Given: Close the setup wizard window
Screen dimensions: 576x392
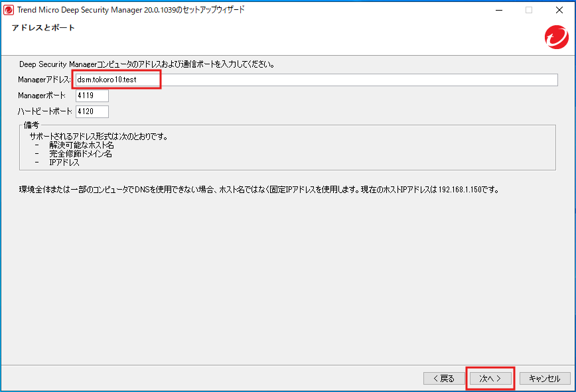Looking at the screenshot, I should pyautogui.click(x=559, y=10).
